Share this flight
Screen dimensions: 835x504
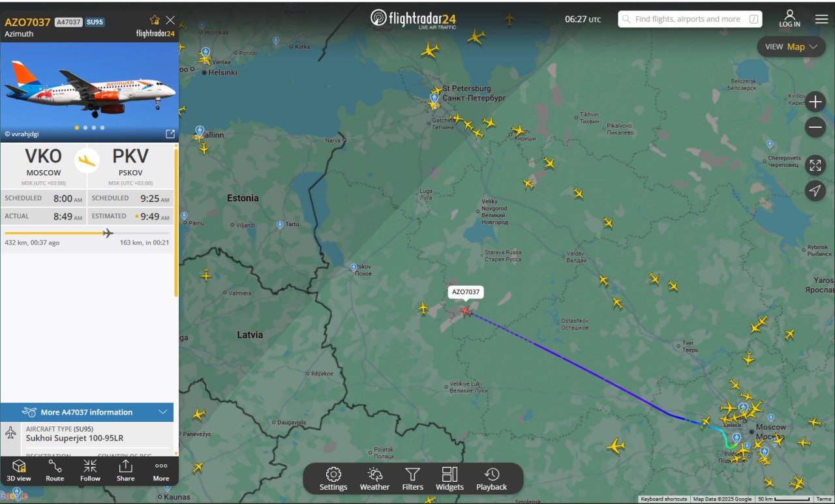click(x=125, y=470)
